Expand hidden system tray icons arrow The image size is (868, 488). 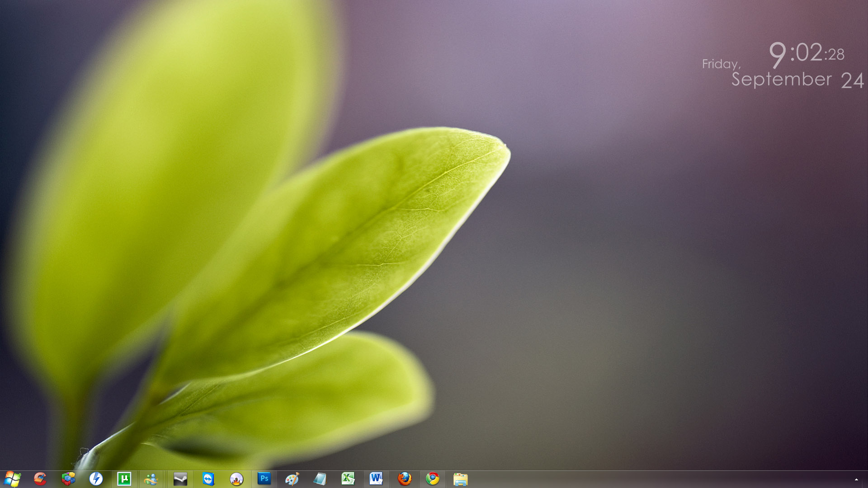click(856, 479)
